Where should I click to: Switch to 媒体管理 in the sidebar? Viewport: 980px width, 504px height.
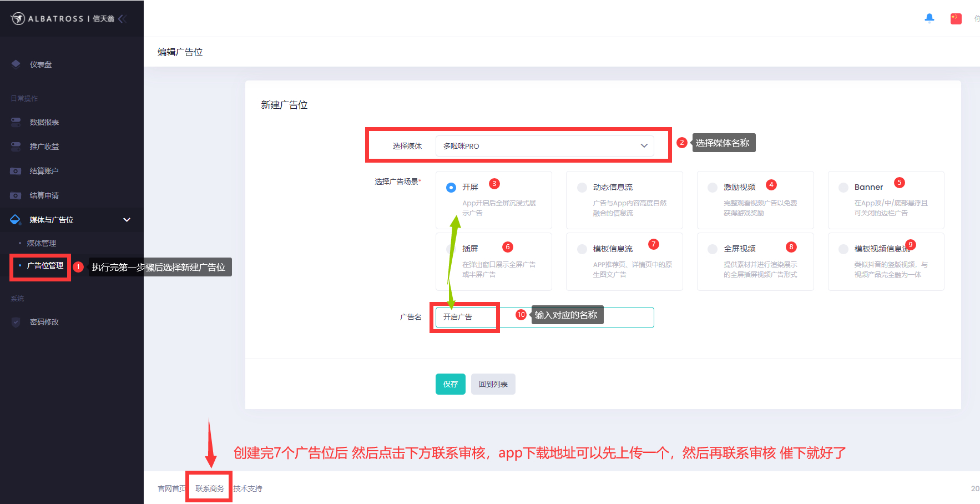[42, 243]
